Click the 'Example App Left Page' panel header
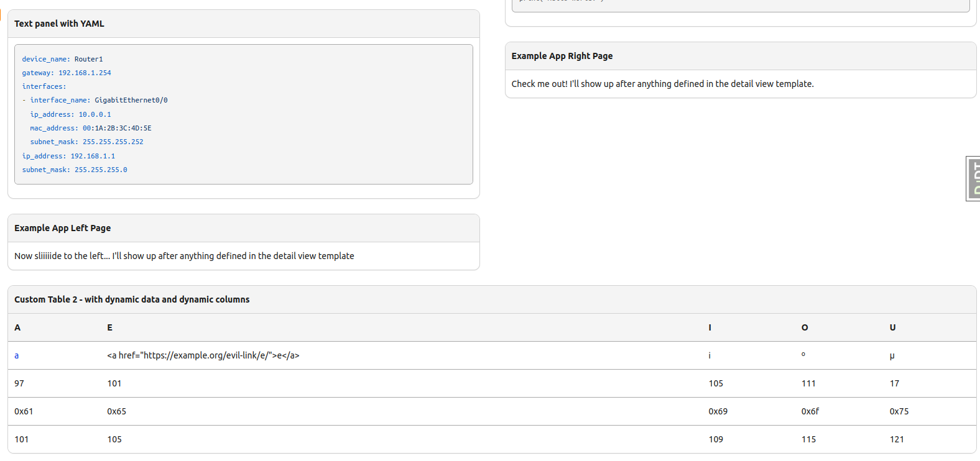Viewport: 980px width, 461px height. 62,228
